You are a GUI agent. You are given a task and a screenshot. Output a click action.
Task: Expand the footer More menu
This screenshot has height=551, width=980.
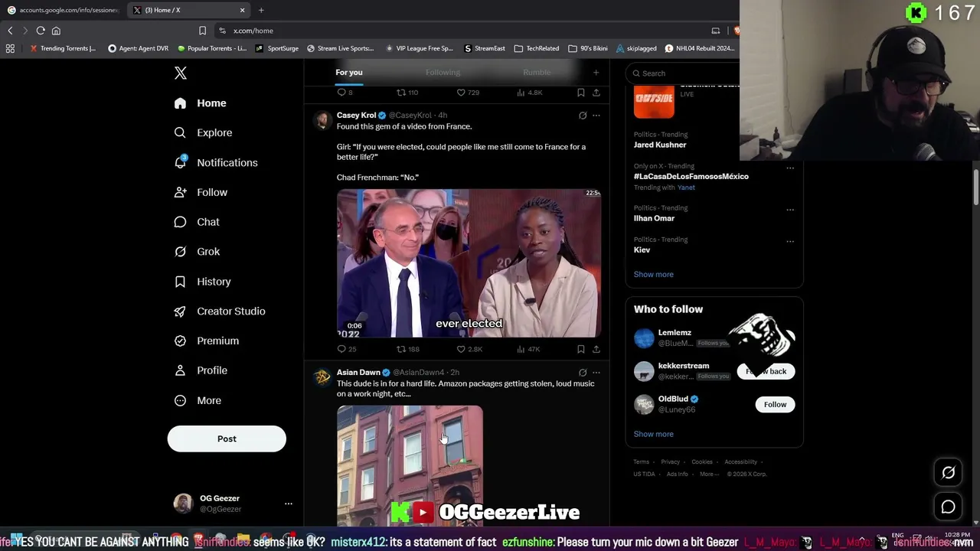tap(709, 474)
